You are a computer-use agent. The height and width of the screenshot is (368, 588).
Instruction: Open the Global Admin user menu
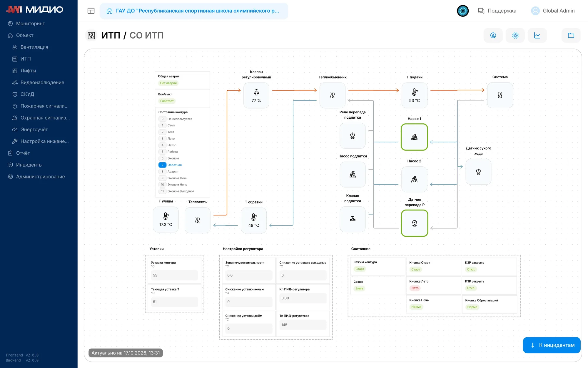[x=553, y=11]
